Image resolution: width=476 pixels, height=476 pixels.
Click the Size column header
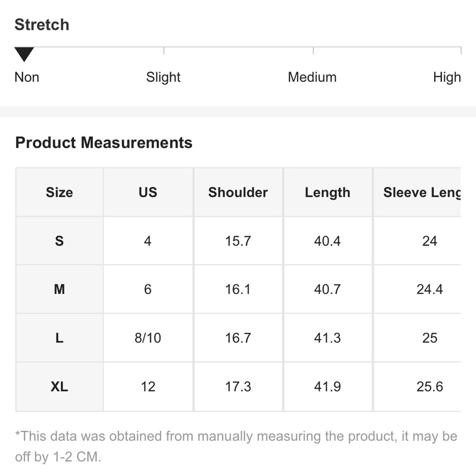pyautogui.click(x=59, y=192)
